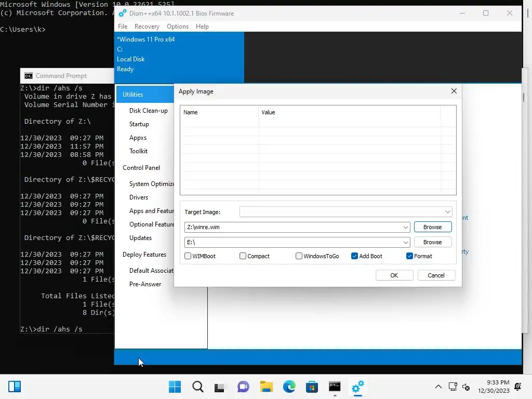This screenshot has height=399, width=532.
Task: Expand the Target Image dropdown
Action: pyautogui.click(x=447, y=212)
